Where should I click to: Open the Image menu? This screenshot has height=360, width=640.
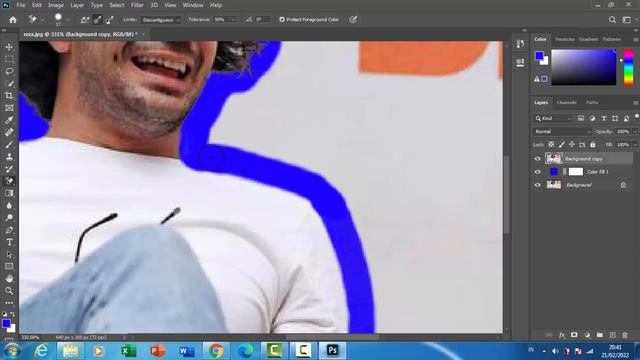click(56, 5)
